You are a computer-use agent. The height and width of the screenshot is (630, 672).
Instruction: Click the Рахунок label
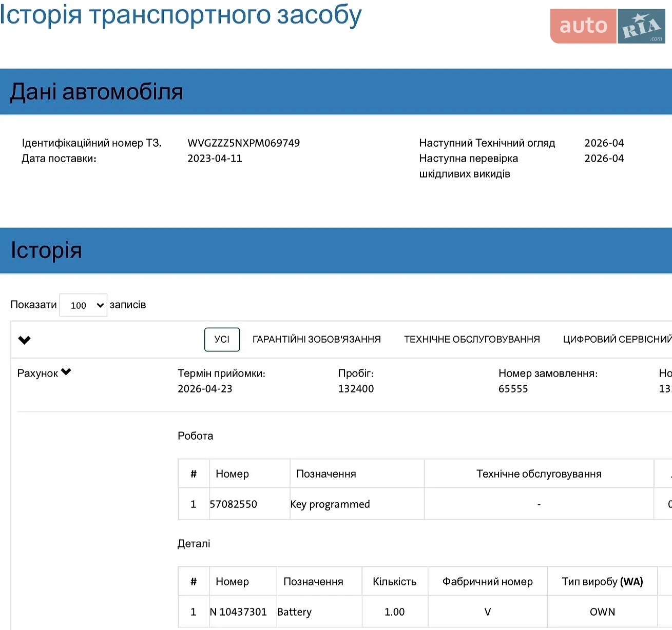(37, 373)
